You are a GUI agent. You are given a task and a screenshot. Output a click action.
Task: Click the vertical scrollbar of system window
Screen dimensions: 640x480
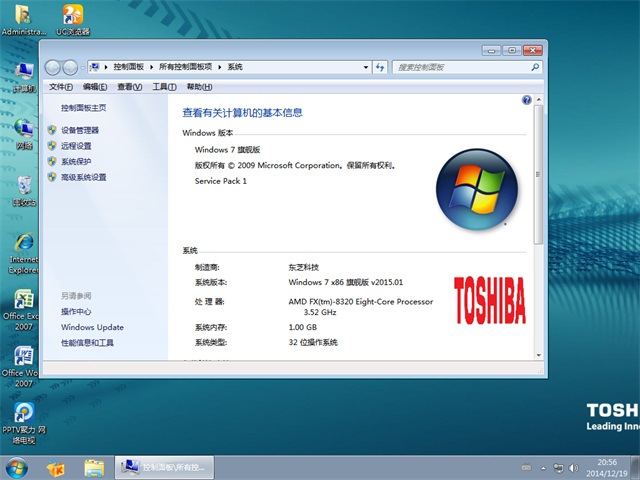coord(539,200)
